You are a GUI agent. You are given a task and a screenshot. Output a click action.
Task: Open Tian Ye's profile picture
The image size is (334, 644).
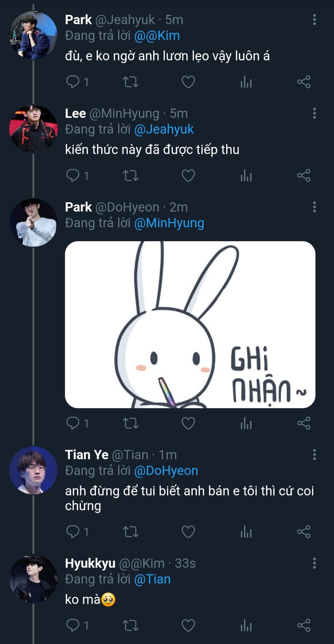click(33, 470)
